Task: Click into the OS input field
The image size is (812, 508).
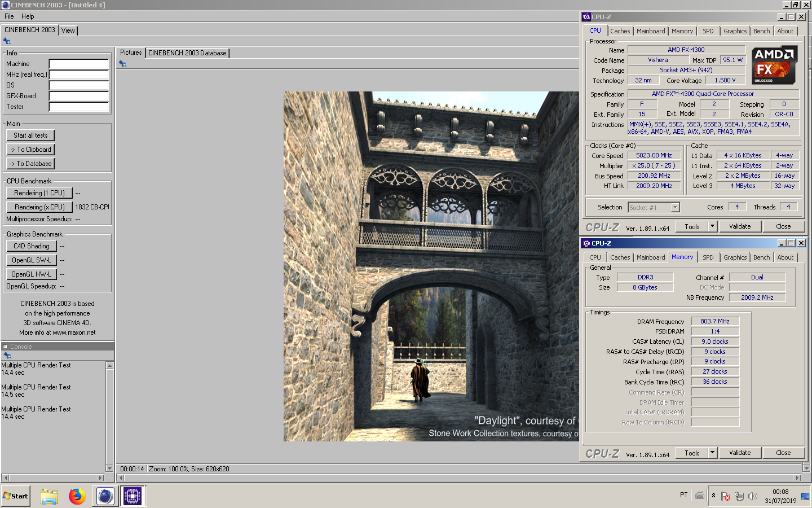Action: click(x=79, y=85)
